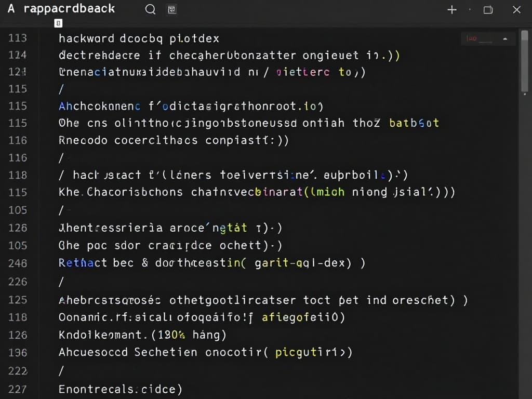The width and height of the screenshot is (532, 399).
Task: Click the blue word 'Rethact'
Action: pyautogui.click(x=83, y=263)
